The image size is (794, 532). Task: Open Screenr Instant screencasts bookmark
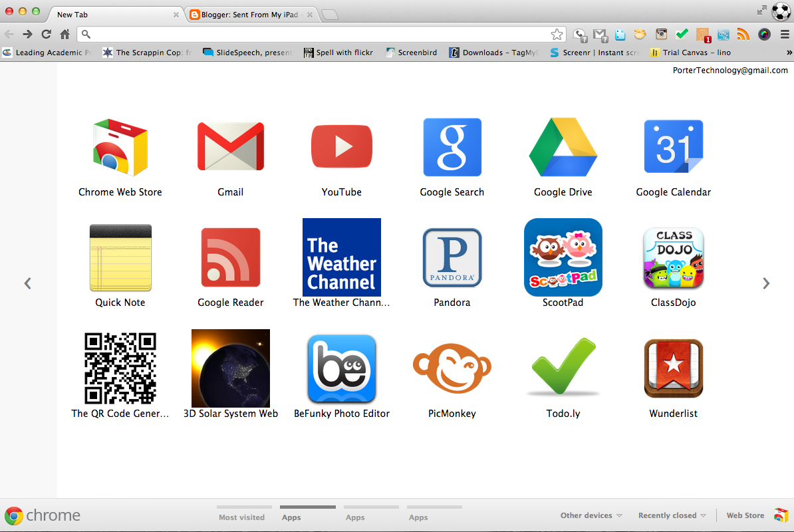click(594, 52)
